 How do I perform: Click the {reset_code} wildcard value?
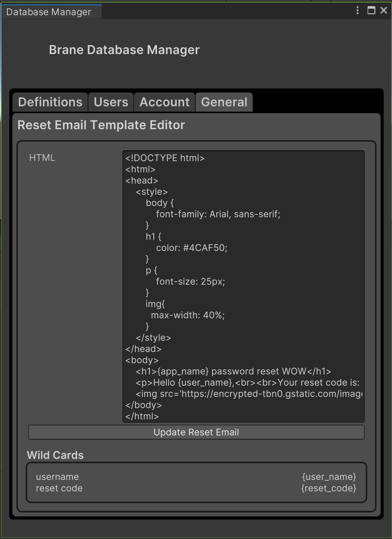click(329, 488)
